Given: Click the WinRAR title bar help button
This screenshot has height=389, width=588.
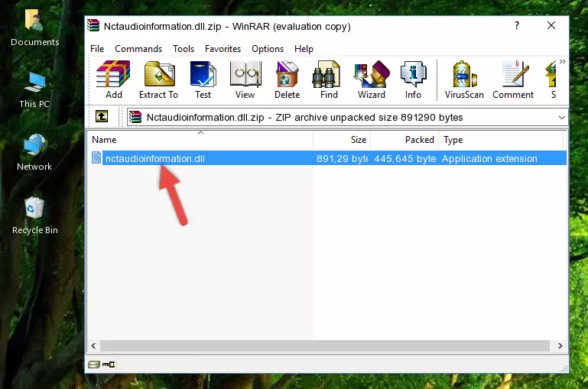Looking at the screenshot, I should (517, 25).
